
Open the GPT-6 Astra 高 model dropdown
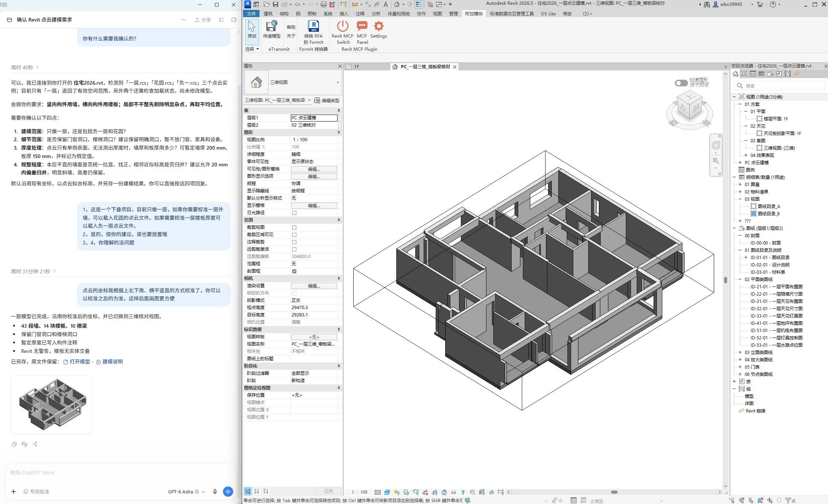click(x=186, y=492)
